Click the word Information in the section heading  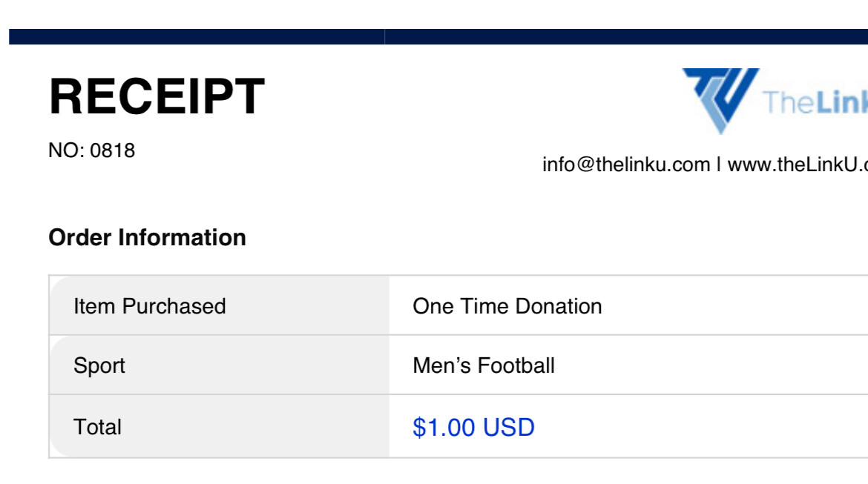click(x=182, y=237)
